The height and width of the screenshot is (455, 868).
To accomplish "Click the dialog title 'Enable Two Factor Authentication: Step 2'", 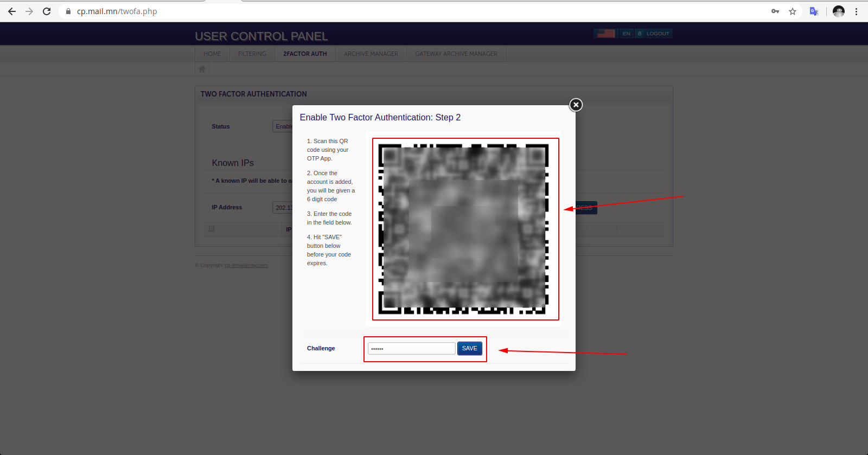I will 380,117.
